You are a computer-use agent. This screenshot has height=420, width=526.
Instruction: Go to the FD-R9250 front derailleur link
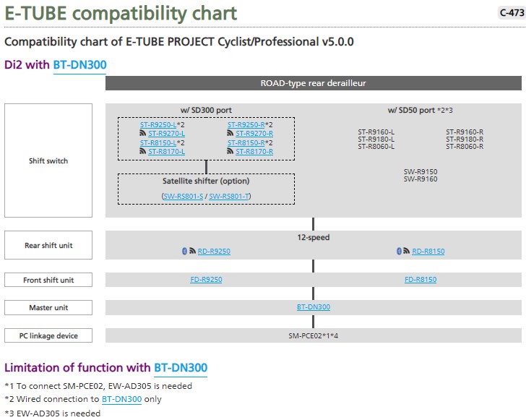tap(206, 280)
